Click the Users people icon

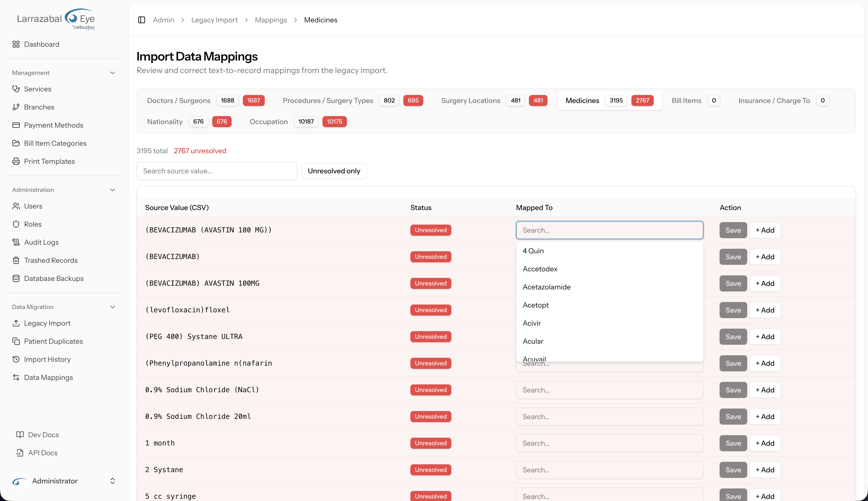16,206
